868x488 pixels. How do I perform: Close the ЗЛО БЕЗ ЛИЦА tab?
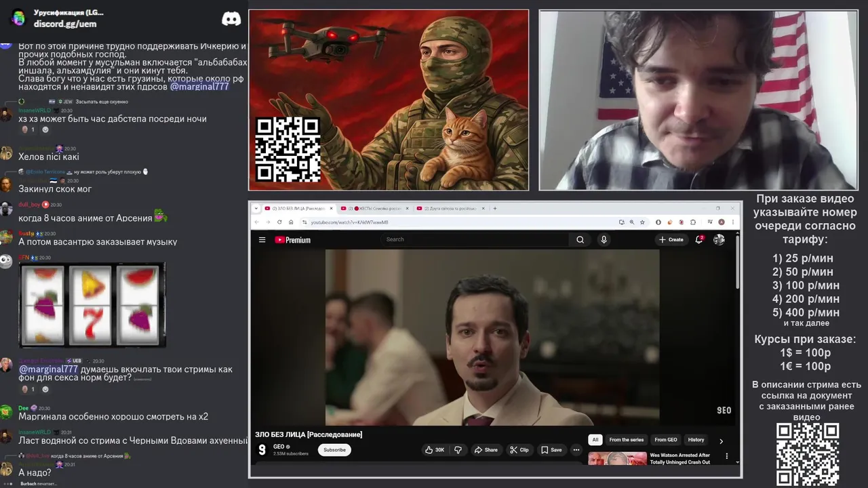pos(332,208)
